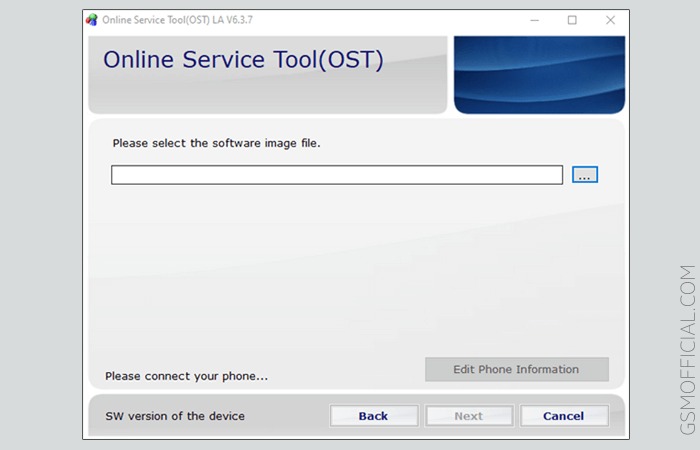Open file browser with the '...' button

(585, 175)
